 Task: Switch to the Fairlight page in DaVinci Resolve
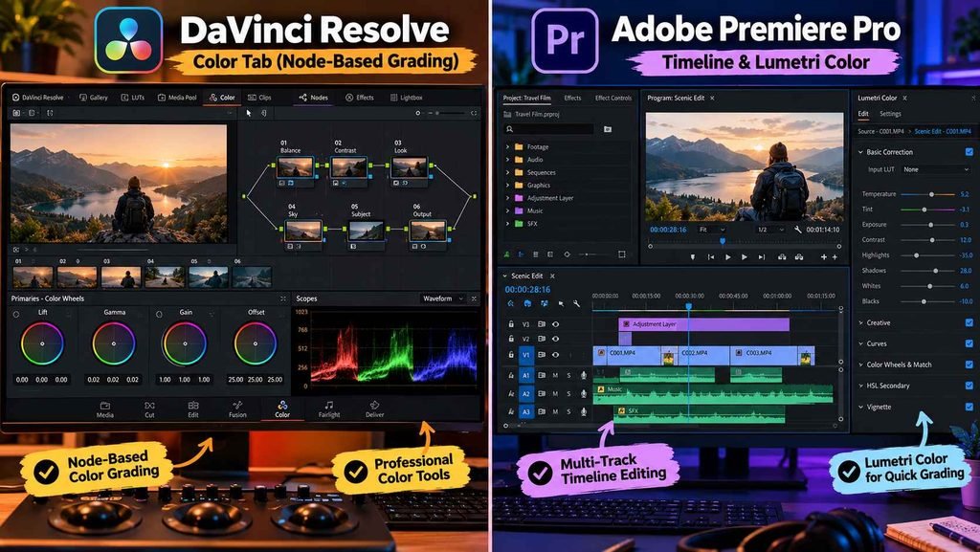[x=329, y=409]
